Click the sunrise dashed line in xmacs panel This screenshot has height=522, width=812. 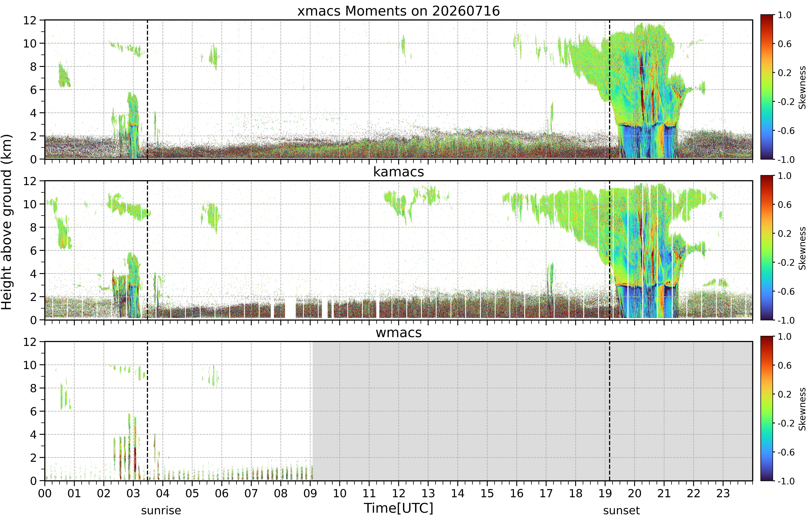[x=148, y=90]
